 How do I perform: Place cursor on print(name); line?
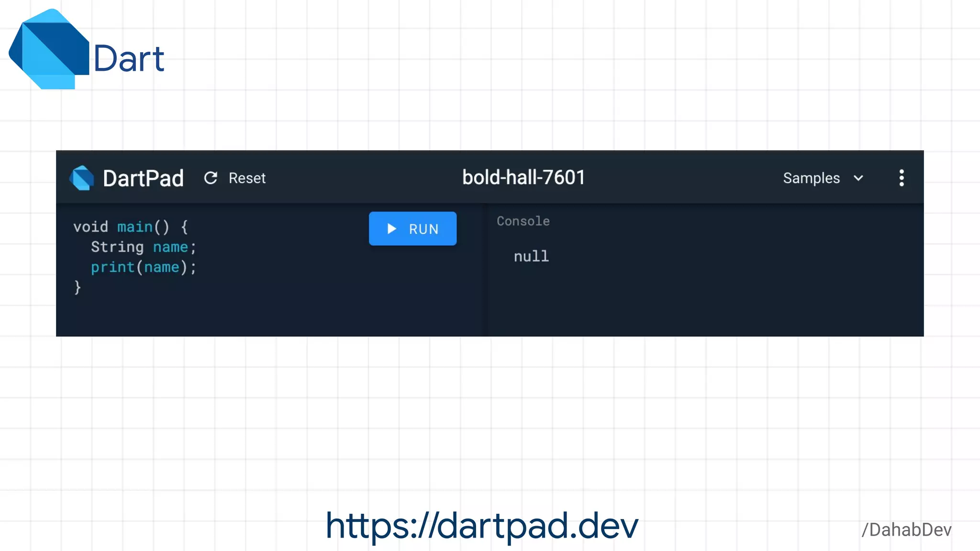(144, 267)
